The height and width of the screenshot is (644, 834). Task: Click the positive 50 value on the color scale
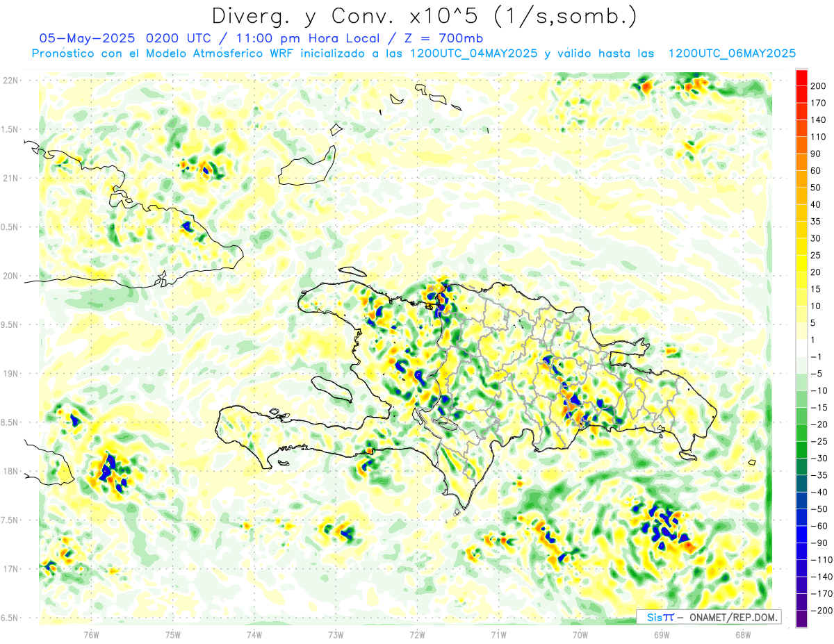(x=815, y=188)
